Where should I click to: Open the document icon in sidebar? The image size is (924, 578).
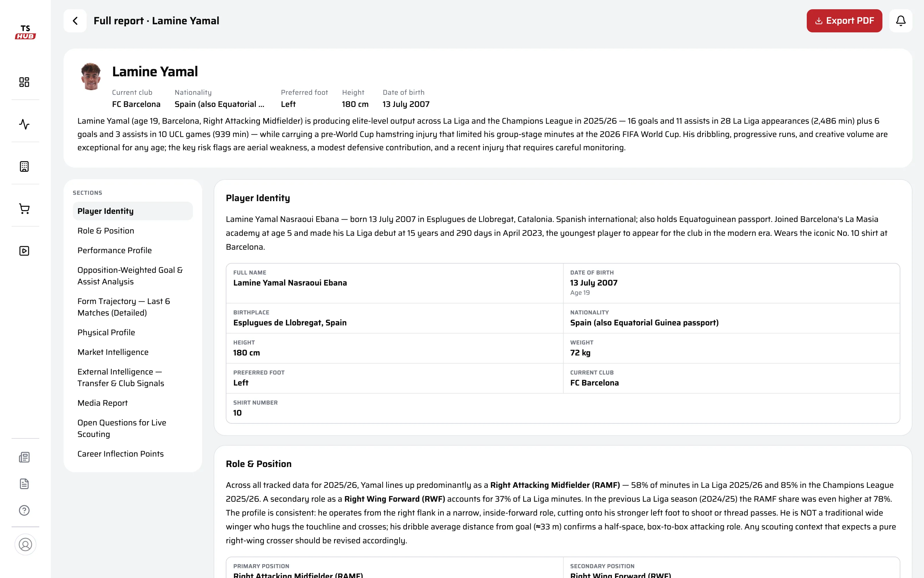[25, 483]
